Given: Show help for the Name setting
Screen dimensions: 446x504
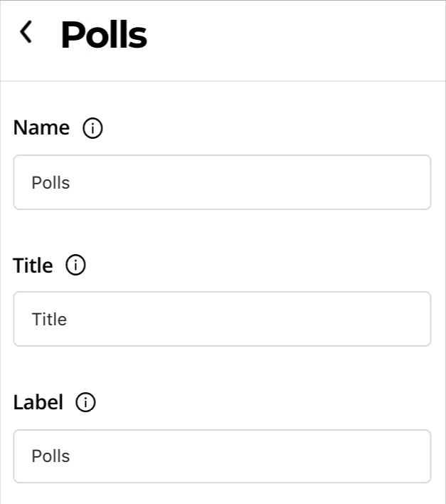Looking at the screenshot, I should (92, 129).
